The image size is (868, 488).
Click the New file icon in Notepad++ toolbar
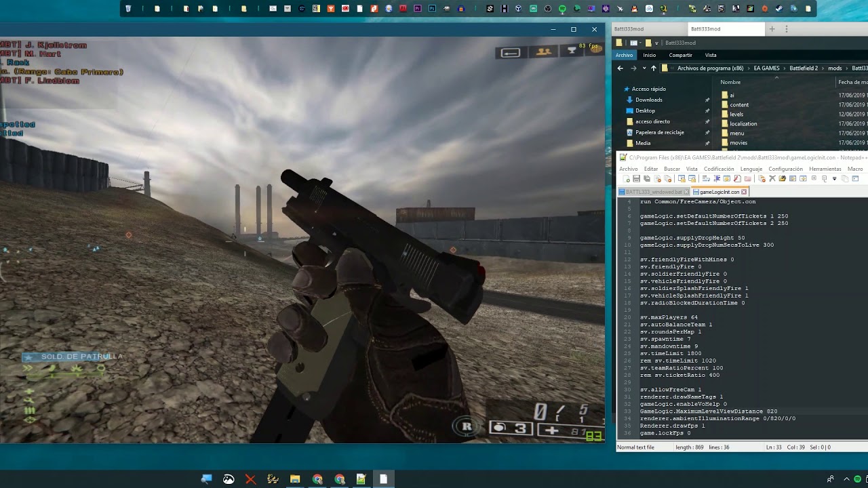[x=626, y=179]
